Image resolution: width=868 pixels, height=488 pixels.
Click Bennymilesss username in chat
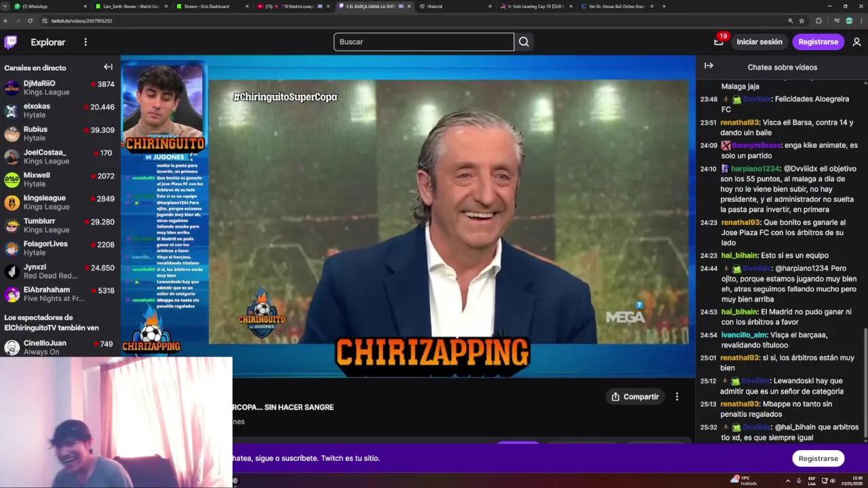(756, 146)
